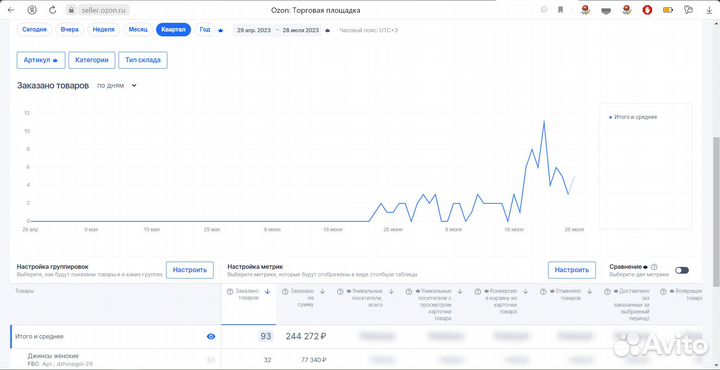This screenshot has width=720, height=370.
Task: Click the total value 93
Action: point(266,336)
